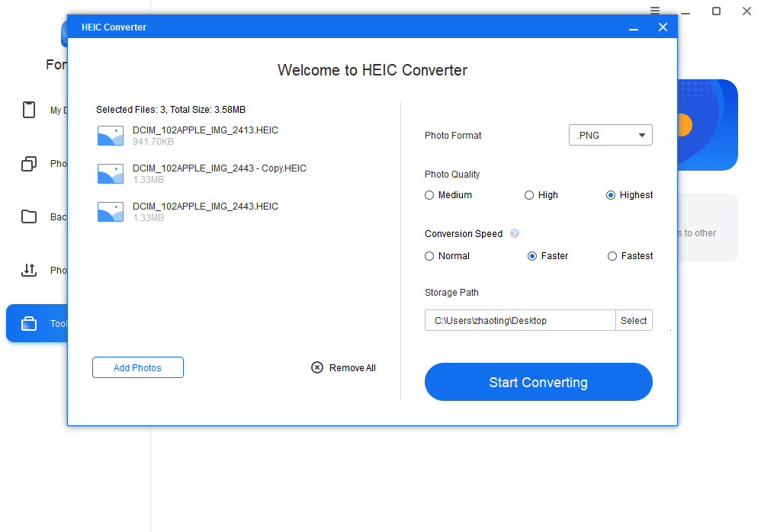This screenshot has height=532, width=761.
Task: Click the transfer arrows icon in the sidebar
Action: click(x=29, y=270)
